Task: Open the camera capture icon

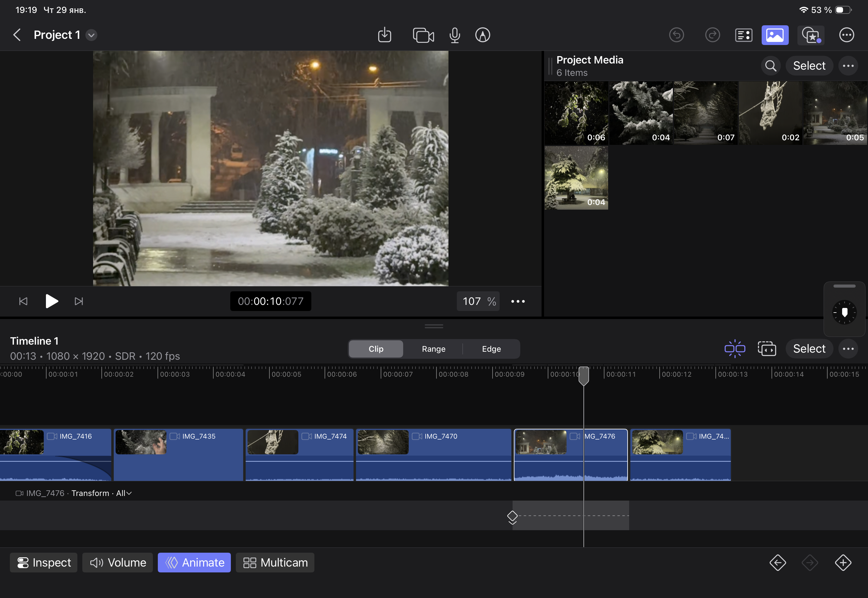Action: click(423, 35)
